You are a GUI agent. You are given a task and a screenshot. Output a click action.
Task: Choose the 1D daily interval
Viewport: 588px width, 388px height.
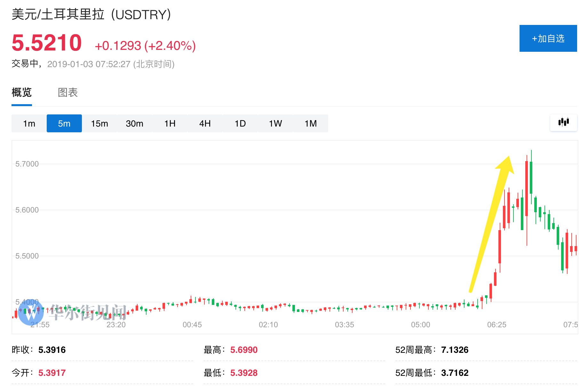click(x=240, y=123)
